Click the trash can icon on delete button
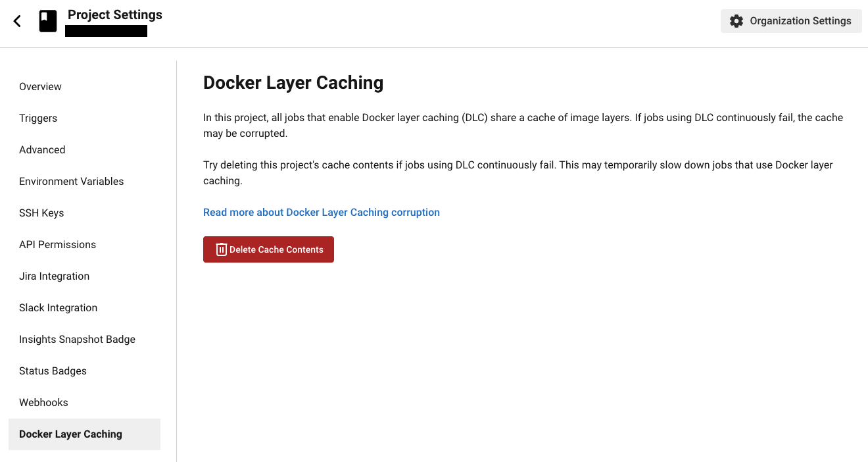This screenshot has height=462, width=868. tap(222, 249)
